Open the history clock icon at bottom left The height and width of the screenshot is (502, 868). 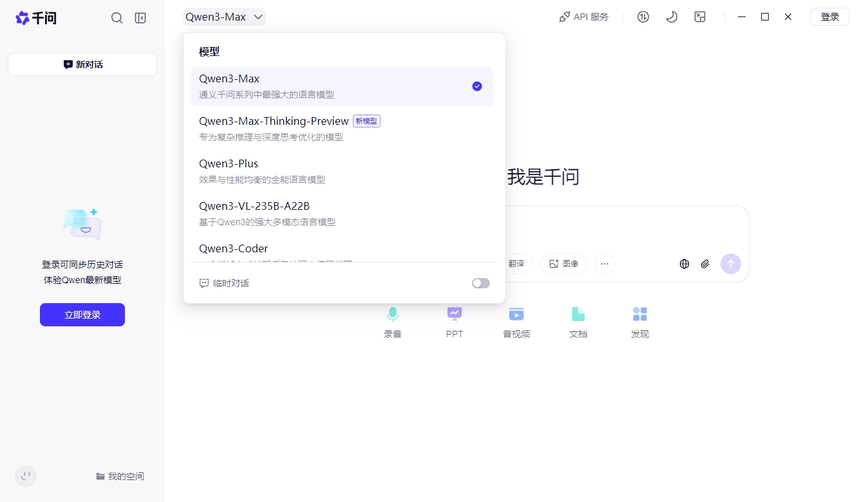26,476
